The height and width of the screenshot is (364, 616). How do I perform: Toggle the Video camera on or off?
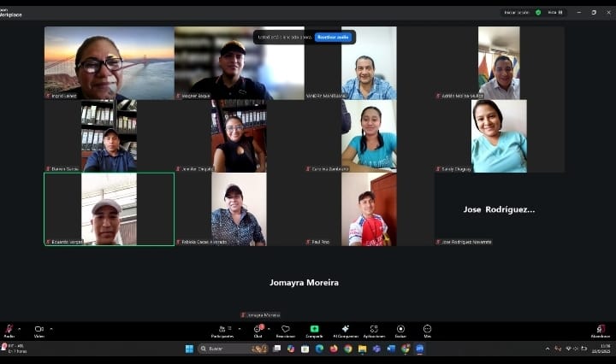(x=38, y=330)
